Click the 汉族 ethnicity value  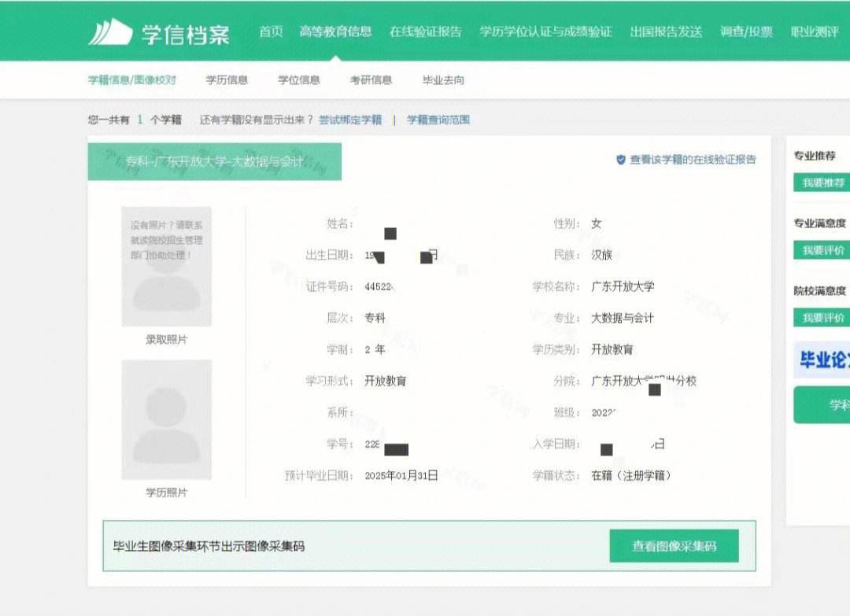602,255
